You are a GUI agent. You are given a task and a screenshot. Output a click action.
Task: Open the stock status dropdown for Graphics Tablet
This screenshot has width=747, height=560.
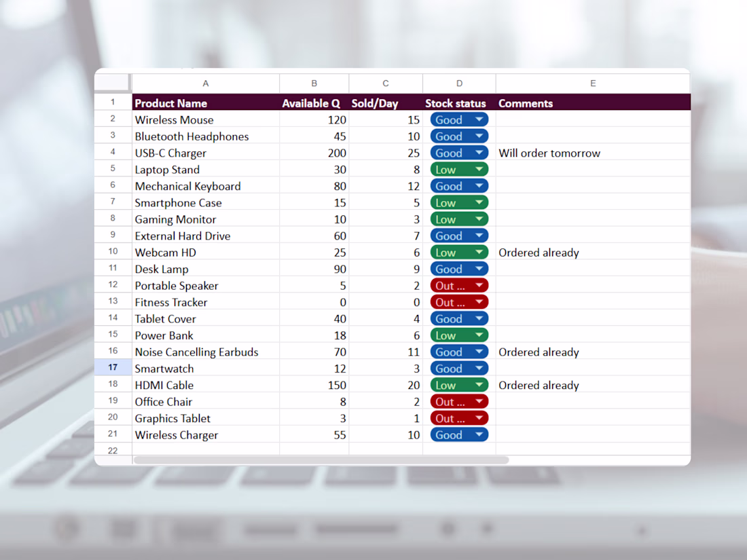(459, 419)
